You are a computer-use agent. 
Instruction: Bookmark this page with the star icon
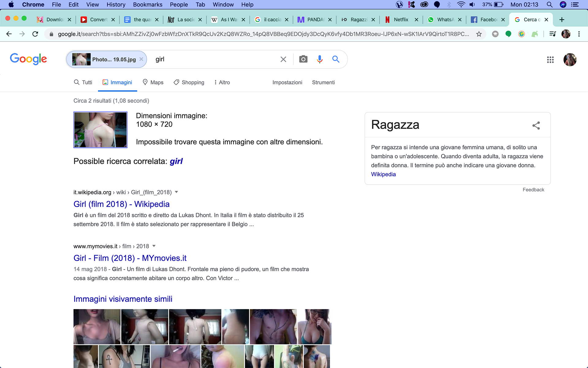point(479,34)
